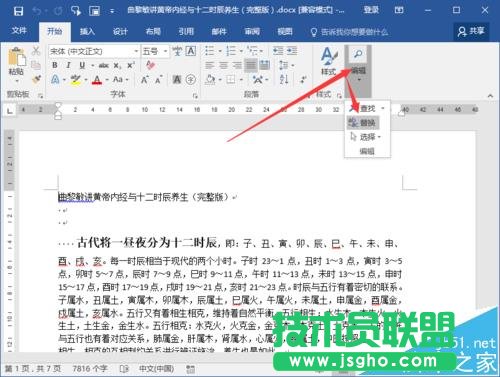The width and height of the screenshot is (500, 377).
Task: Open the highlight color dropdown arrow
Action: pos(86,80)
